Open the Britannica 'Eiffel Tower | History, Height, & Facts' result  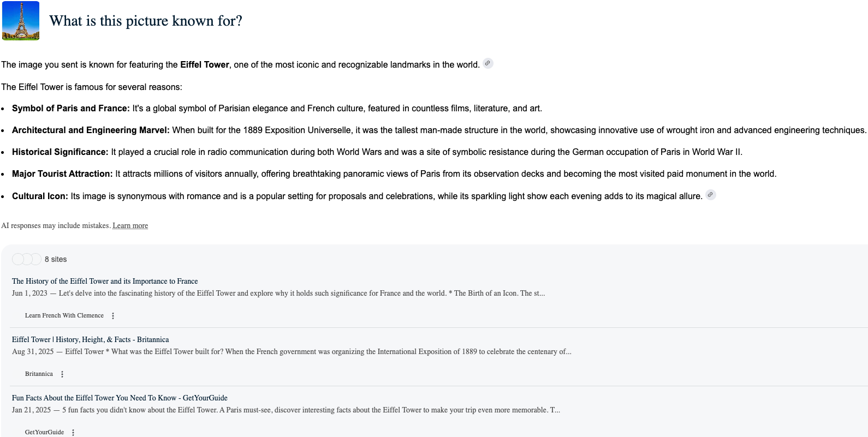[90, 340]
